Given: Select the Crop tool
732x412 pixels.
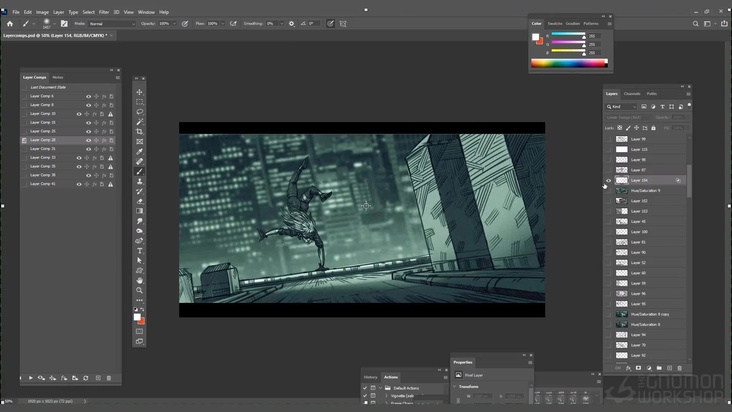Looking at the screenshot, I should [x=140, y=131].
